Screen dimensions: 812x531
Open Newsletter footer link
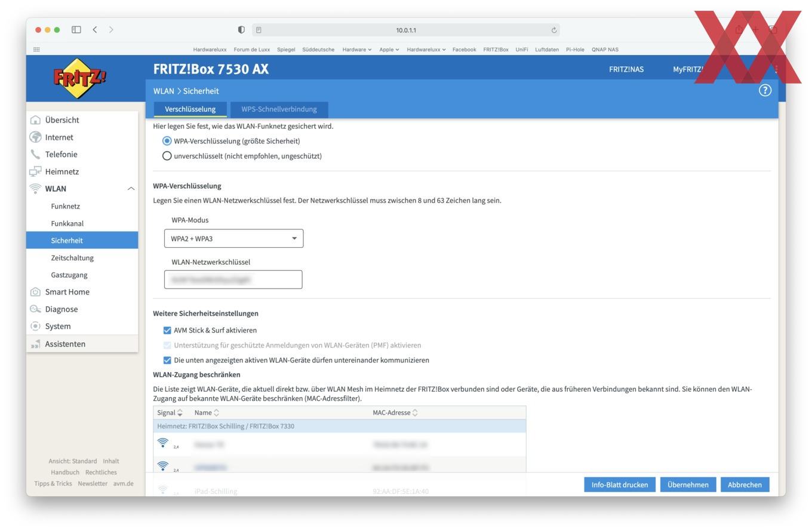click(x=93, y=484)
